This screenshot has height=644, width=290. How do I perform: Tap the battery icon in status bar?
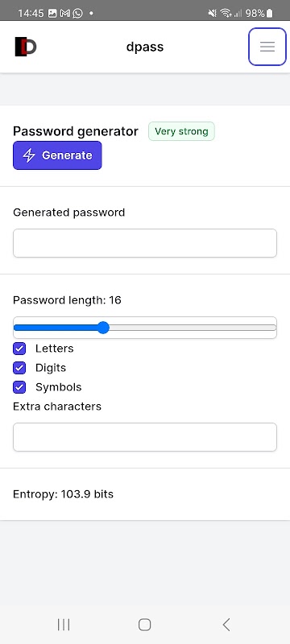point(270,13)
